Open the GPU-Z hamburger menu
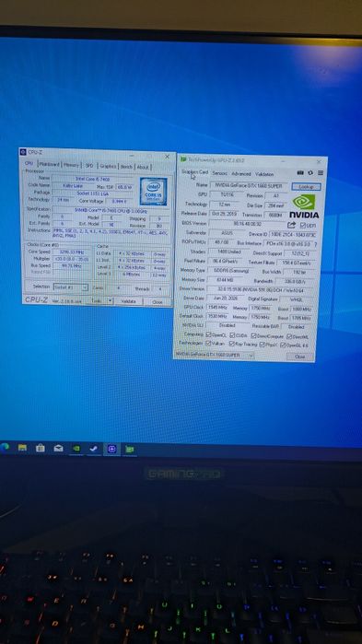This screenshot has width=362, height=644. coord(321,173)
